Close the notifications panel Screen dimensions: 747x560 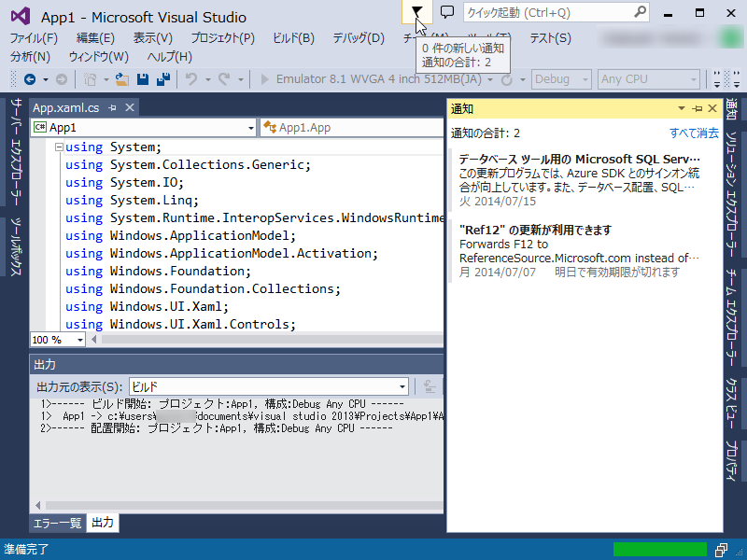pyautogui.click(x=712, y=108)
